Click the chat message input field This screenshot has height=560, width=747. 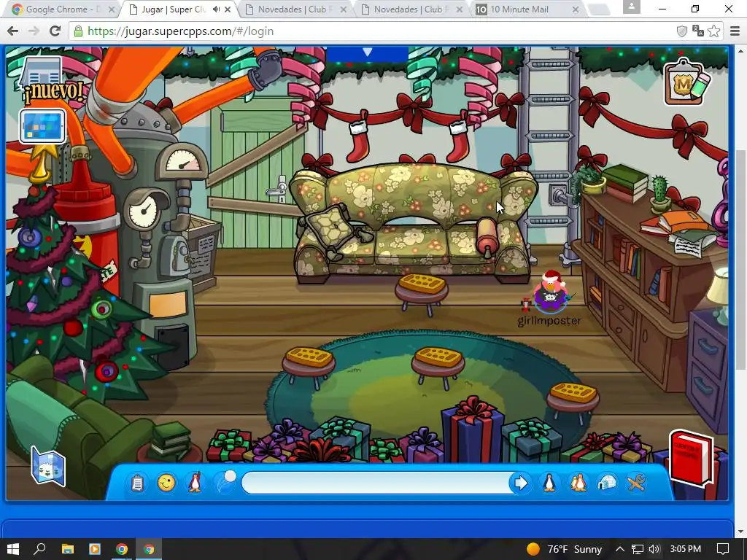(x=376, y=483)
